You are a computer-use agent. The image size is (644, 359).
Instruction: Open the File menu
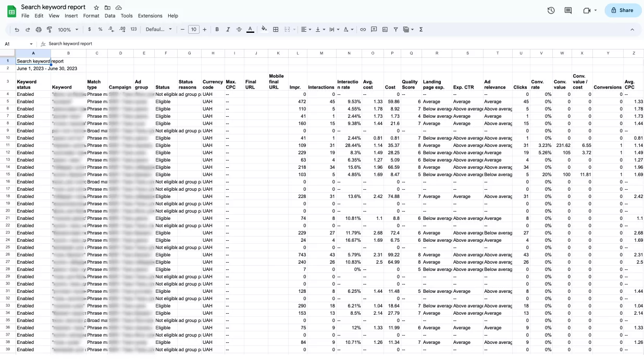25,16
